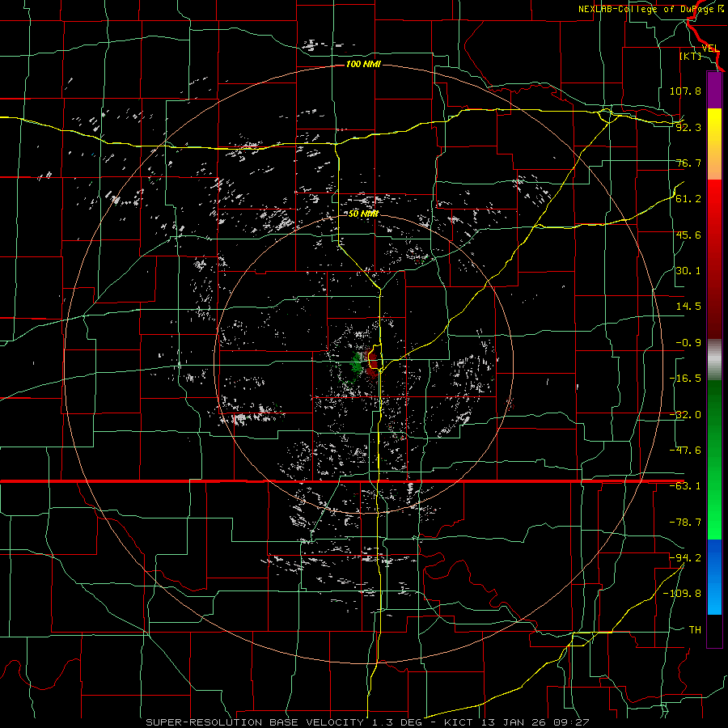Click the yellow-orange segment of the color bar
The width and height of the screenshot is (728, 728).
714,144
